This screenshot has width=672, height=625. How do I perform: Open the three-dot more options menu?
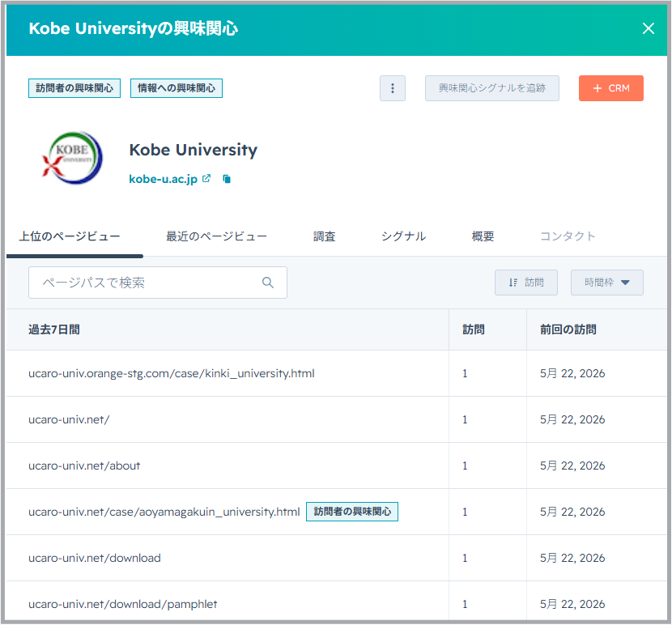coord(392,88)
